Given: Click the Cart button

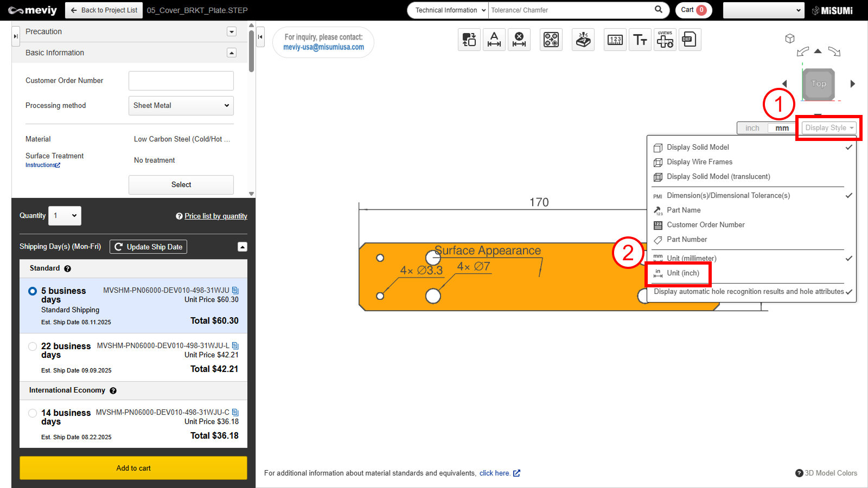Looking at the screenshot, I should click(x=693, y=10).
